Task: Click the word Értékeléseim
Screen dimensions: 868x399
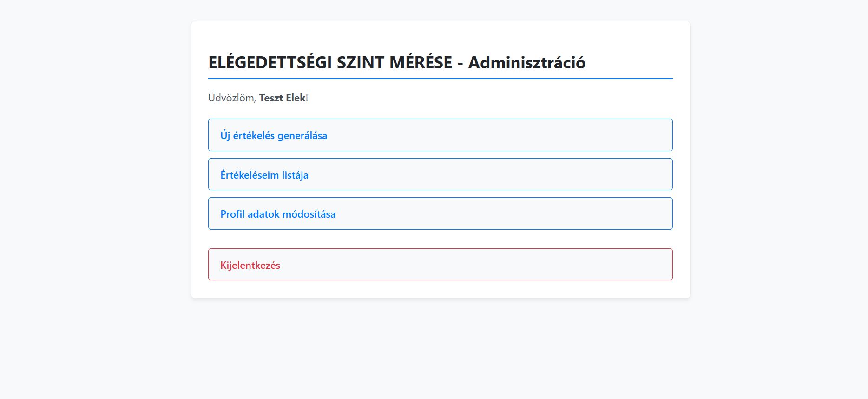Action: (249, 175)
